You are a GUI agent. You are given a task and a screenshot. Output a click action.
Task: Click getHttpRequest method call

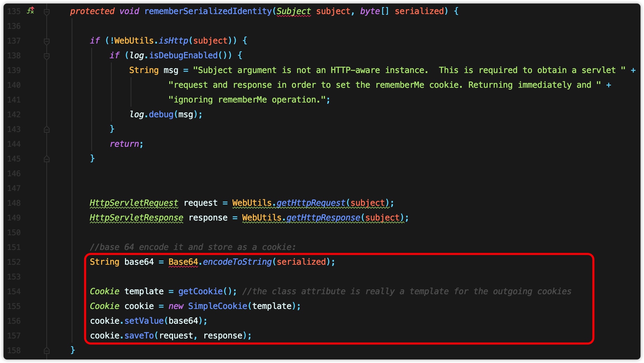point(311,203)
